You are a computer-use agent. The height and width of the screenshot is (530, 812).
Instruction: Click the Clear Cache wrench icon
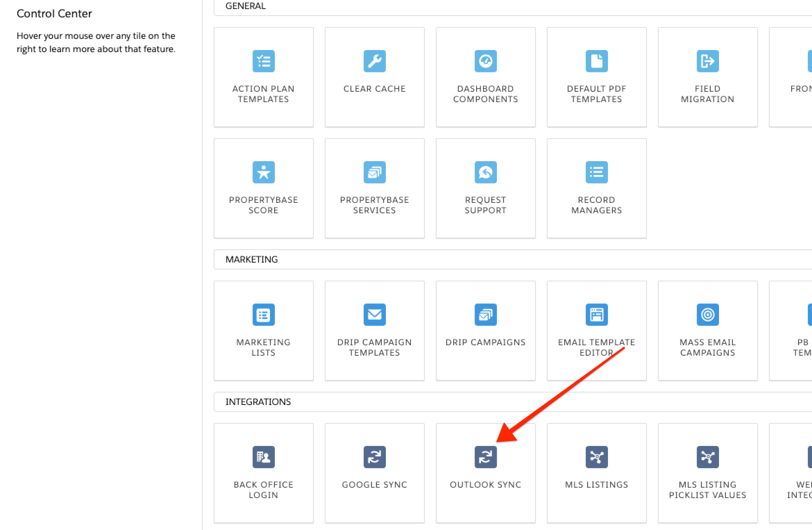coord(375,61)
